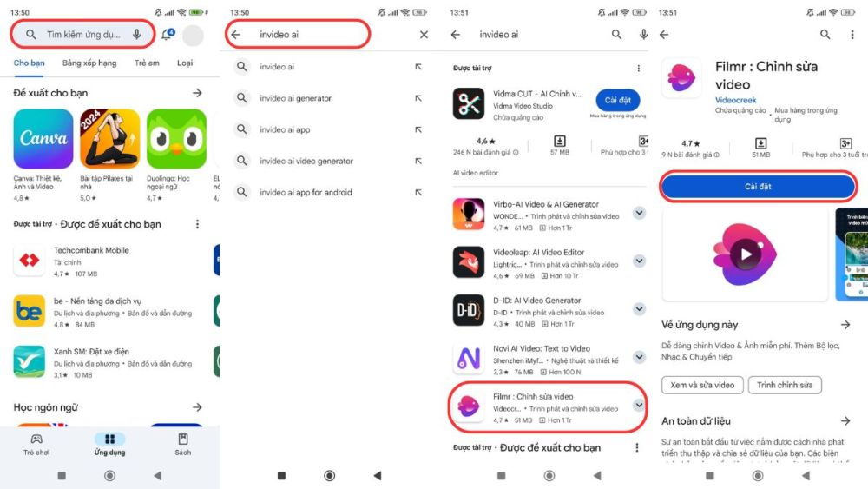
Task: Expand the Virbo-AI Video result details
Action: click(639, 213)
